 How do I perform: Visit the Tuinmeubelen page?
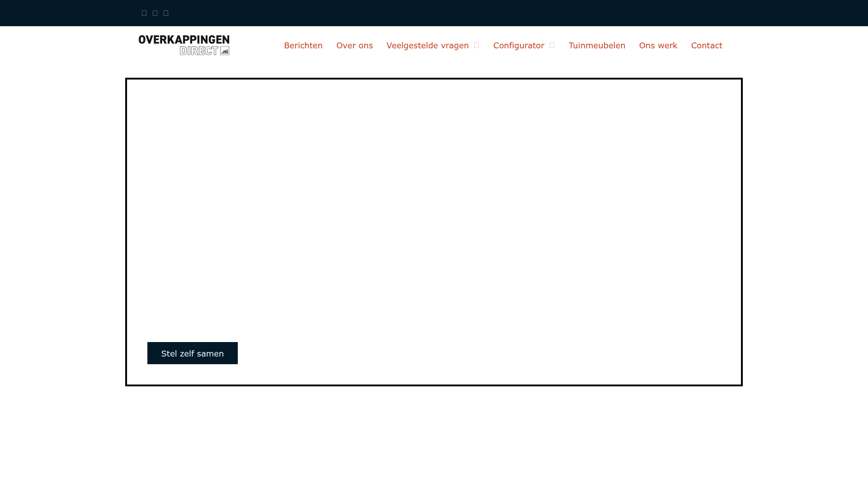click(597, 45)
